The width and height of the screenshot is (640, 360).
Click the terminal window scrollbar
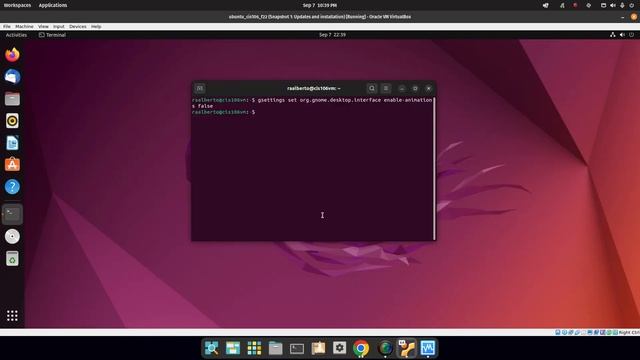434,168
